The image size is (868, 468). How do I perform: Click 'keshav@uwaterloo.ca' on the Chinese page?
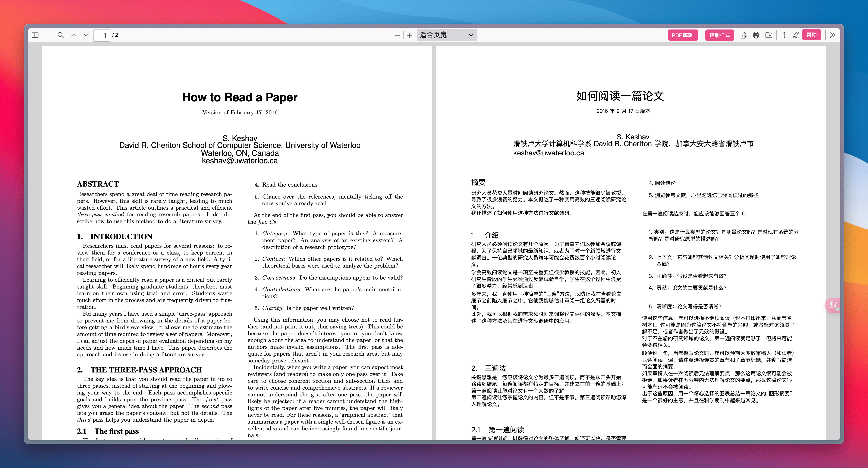548,153
